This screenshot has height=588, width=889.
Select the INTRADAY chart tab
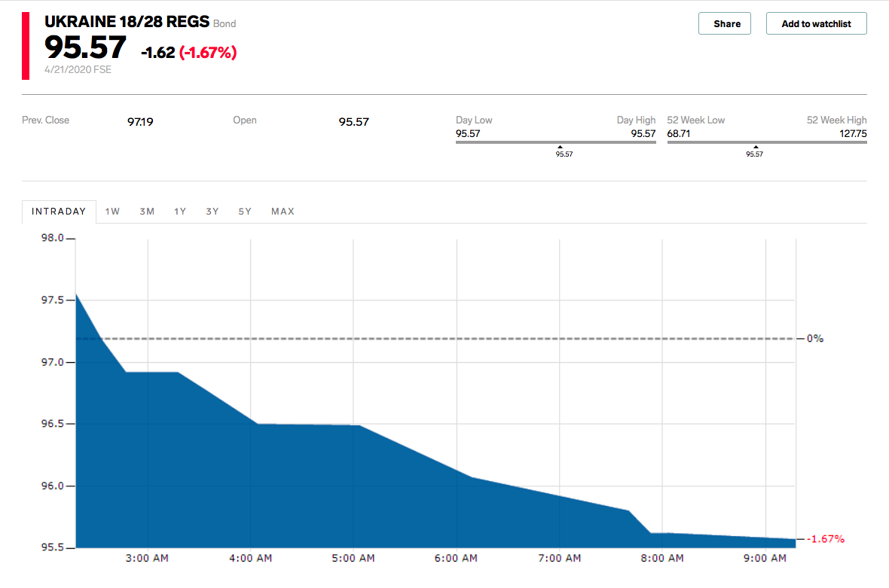[59, 212]
